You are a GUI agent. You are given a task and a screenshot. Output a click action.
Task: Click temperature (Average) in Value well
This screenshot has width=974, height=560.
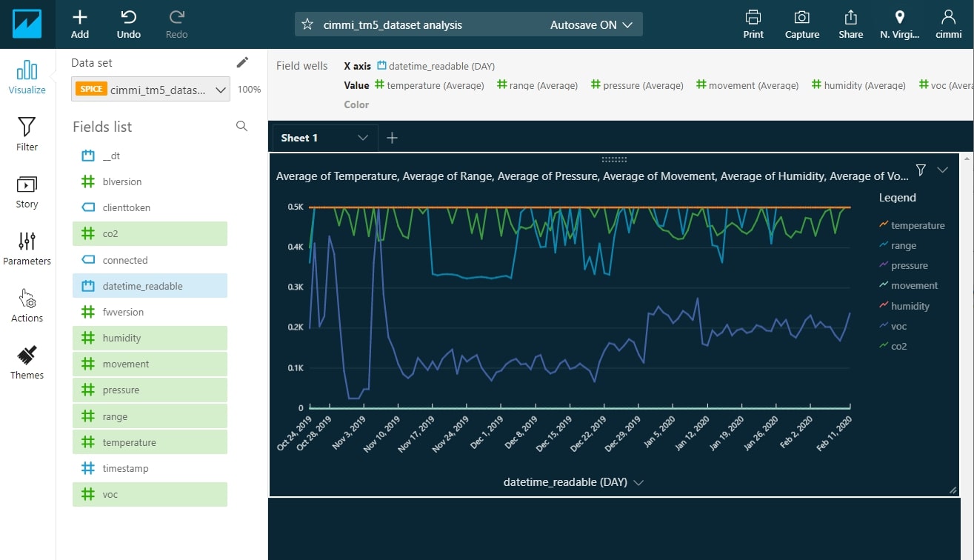pos(430,85)
